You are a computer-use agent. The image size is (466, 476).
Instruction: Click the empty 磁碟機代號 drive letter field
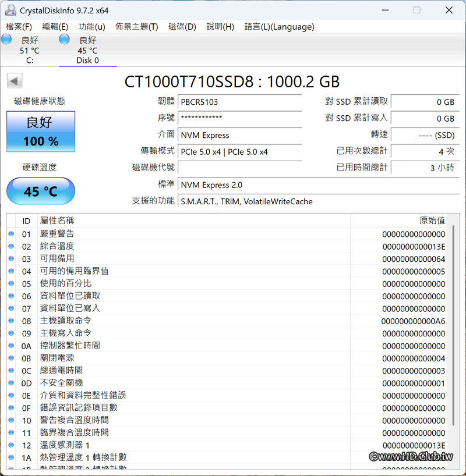[x=239, y=168]
